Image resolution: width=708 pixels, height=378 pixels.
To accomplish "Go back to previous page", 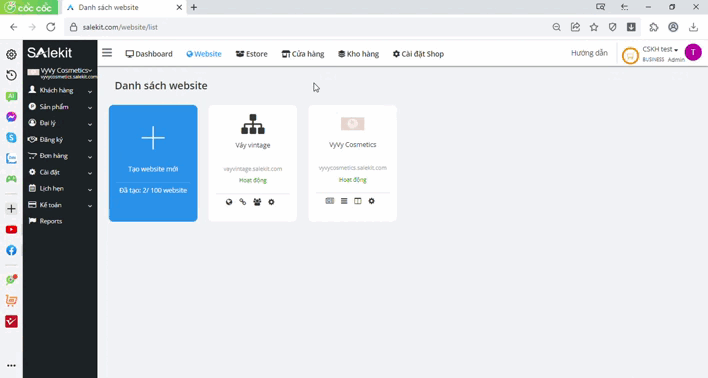I will tap(14, 27).
